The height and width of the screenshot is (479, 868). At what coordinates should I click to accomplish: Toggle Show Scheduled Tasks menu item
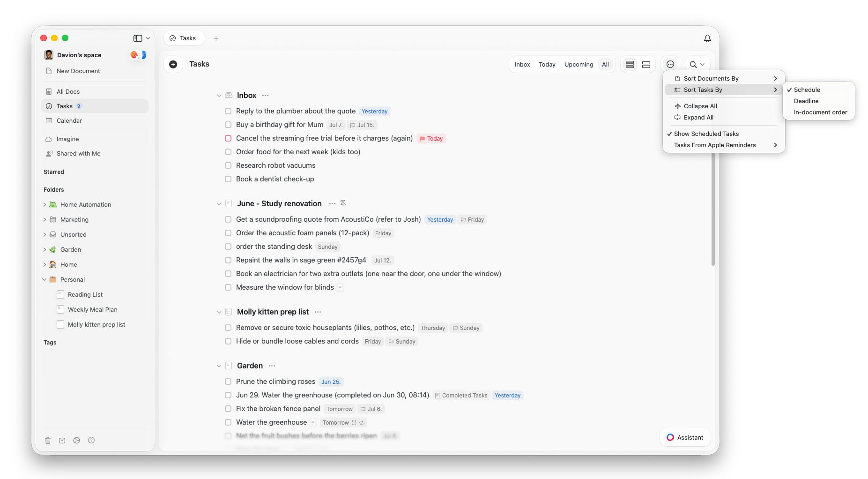[724, 134]
